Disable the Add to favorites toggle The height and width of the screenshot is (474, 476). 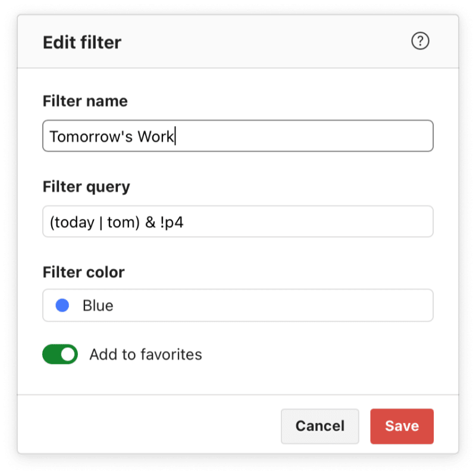59,354
